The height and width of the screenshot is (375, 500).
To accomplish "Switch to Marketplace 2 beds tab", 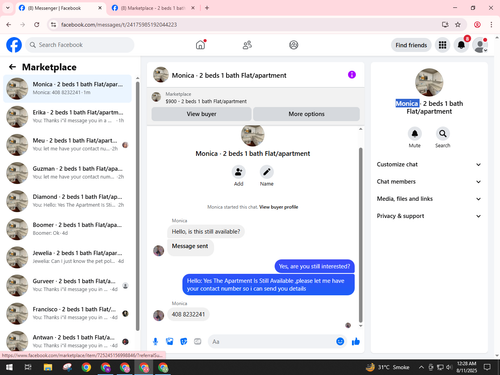I will [x=152, y=8].
